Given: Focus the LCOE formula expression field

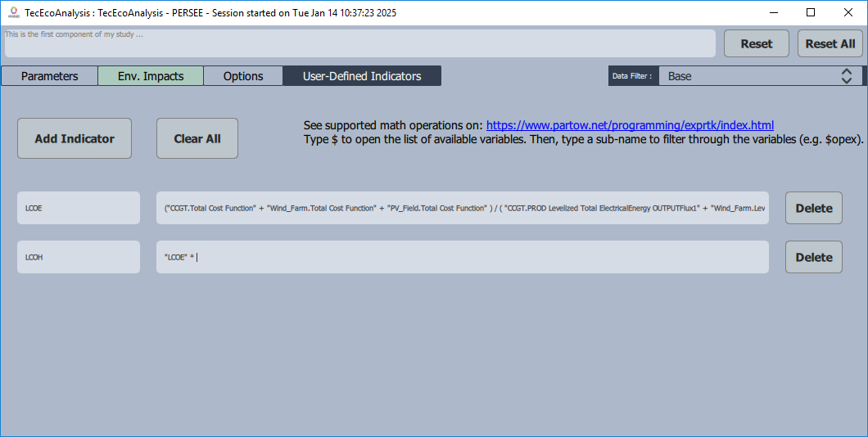Looking at the screenshot, I should pyautogui.click(x=462, y=208).
